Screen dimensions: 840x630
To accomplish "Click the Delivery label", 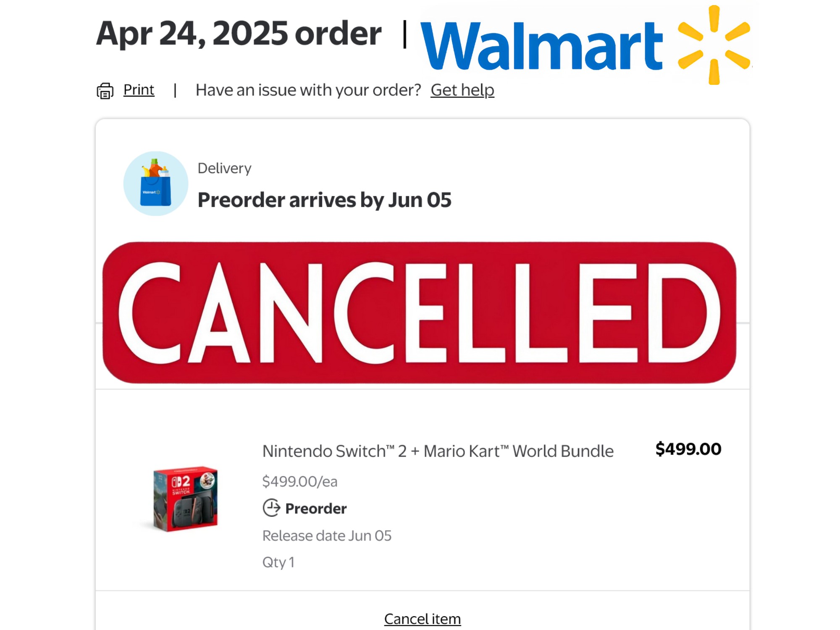I will pyautogui.click(x=224, y=168).
